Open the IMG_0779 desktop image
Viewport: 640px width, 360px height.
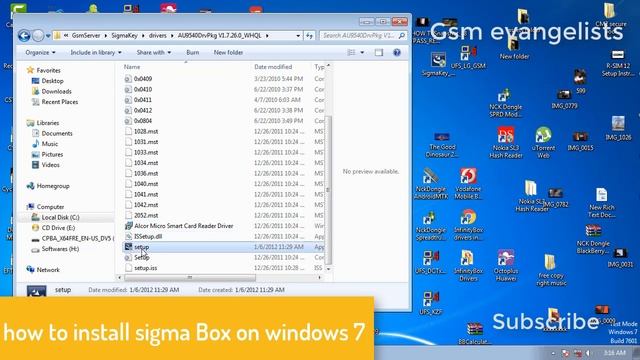[x=564, y=99]
